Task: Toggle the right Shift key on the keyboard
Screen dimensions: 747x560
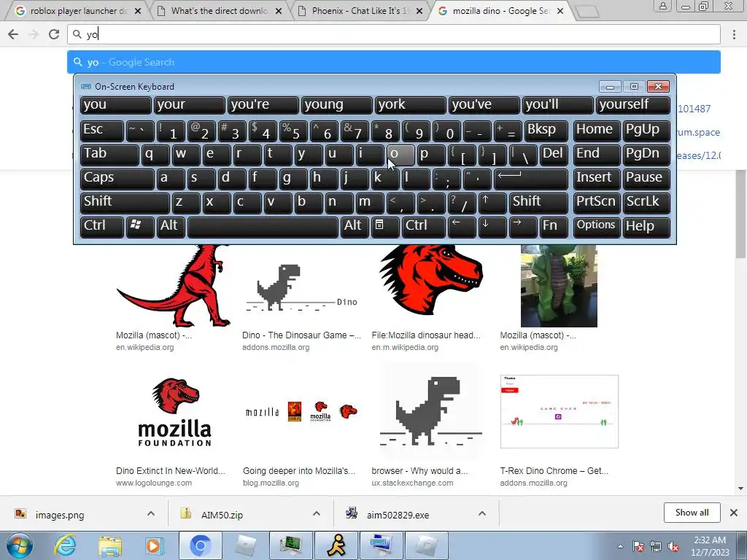Action: coord(538,203)
